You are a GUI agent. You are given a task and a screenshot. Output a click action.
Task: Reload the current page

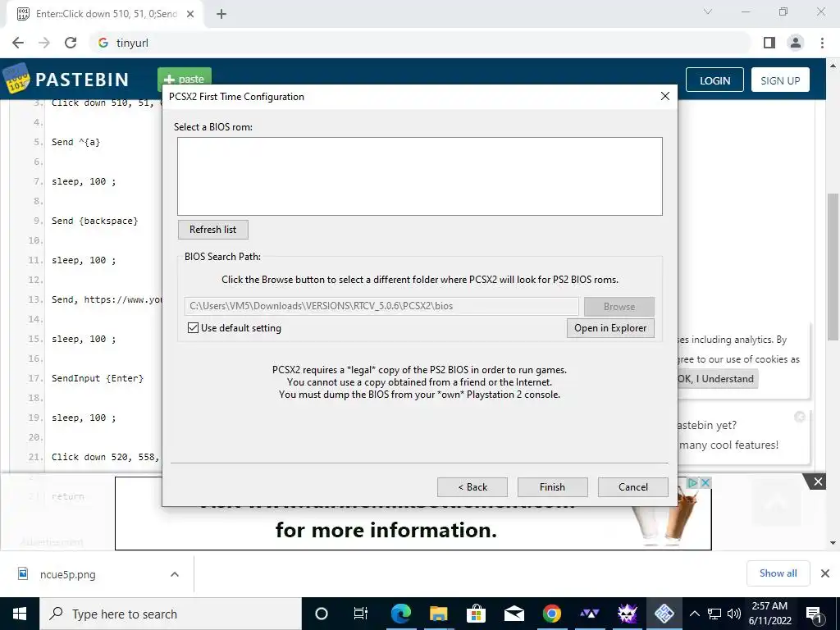pos(71,43)
